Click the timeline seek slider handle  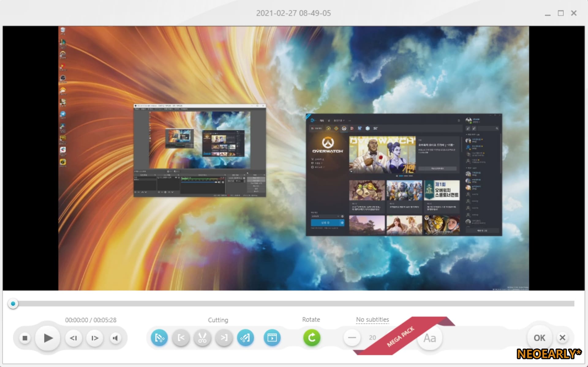[x=13, y=304]
